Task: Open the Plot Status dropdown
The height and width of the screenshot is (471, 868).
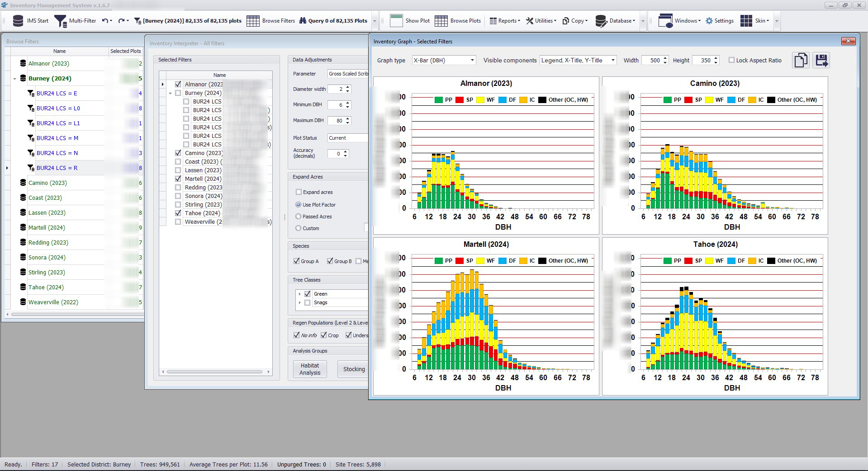Action: coord(348,138)
